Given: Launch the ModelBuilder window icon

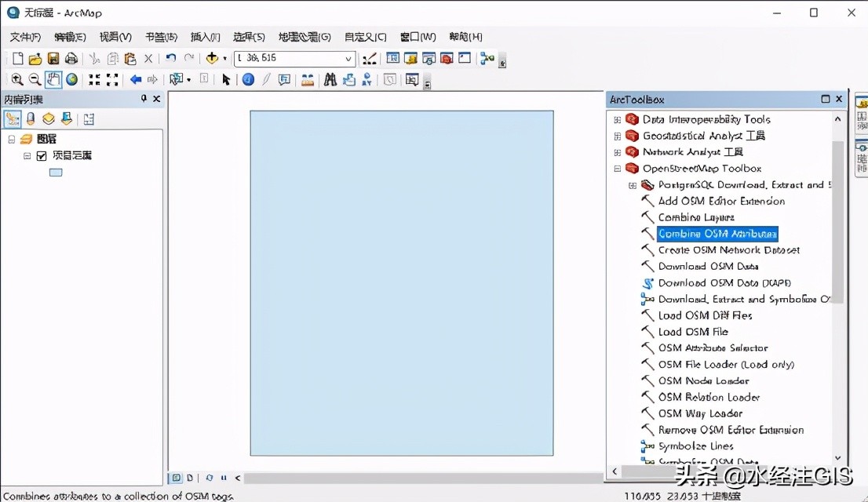Looking at the screenshot, I should pos(487,58).
